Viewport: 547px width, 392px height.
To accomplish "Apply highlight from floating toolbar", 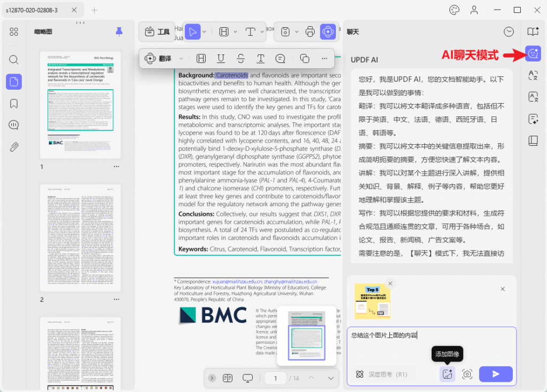I will coord(201,59).
